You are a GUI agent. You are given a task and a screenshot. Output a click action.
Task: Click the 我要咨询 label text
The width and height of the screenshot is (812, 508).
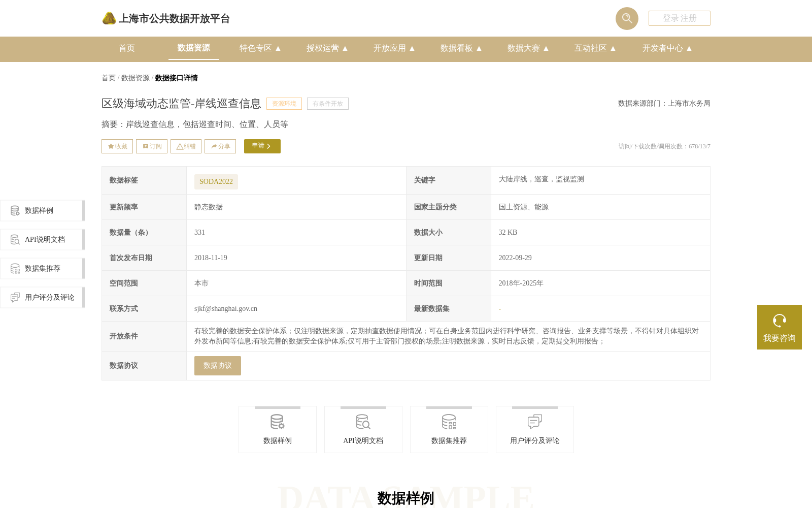pyautogui.click(x=780, y=338)
